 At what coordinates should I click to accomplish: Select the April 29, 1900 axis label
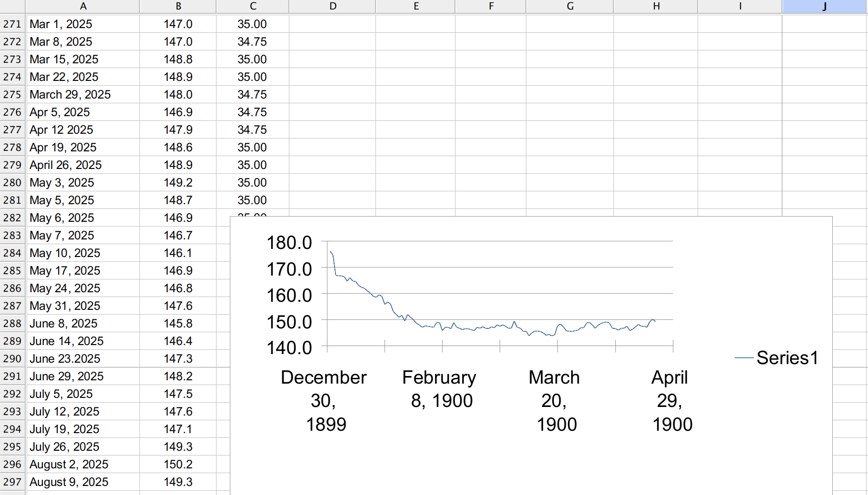coord(671,401)
